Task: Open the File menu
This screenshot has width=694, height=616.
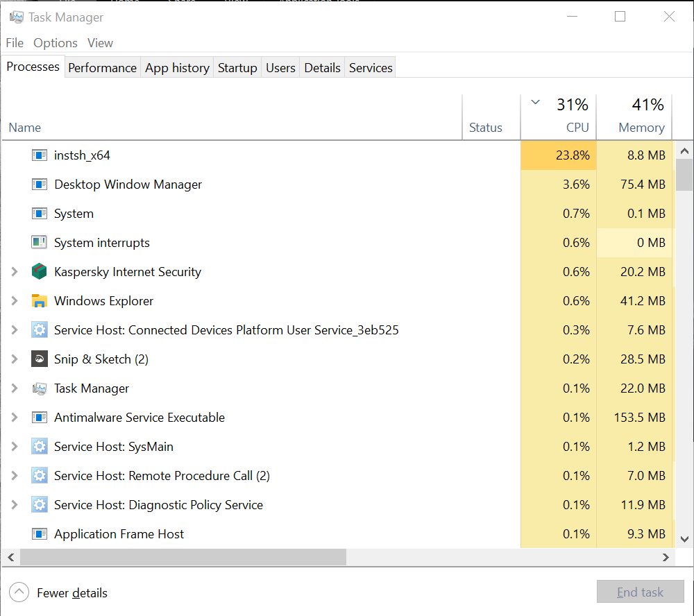Action: click(15, 43)
